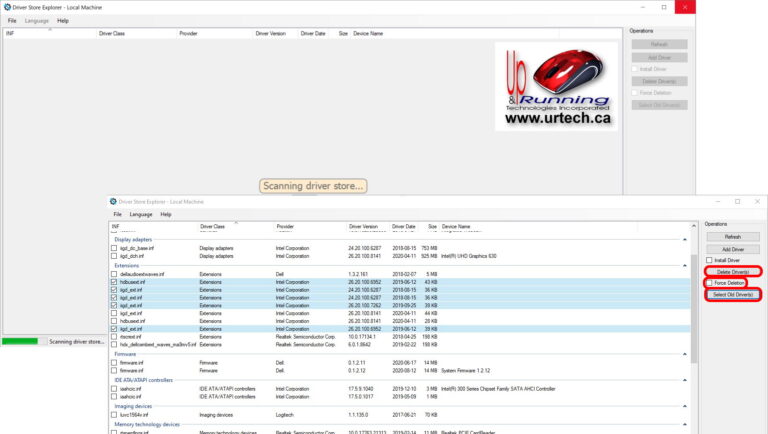Sort by Driver Version column in the front window
The width and height of the screenshot is (768, 434).
[x=363, y=227]
